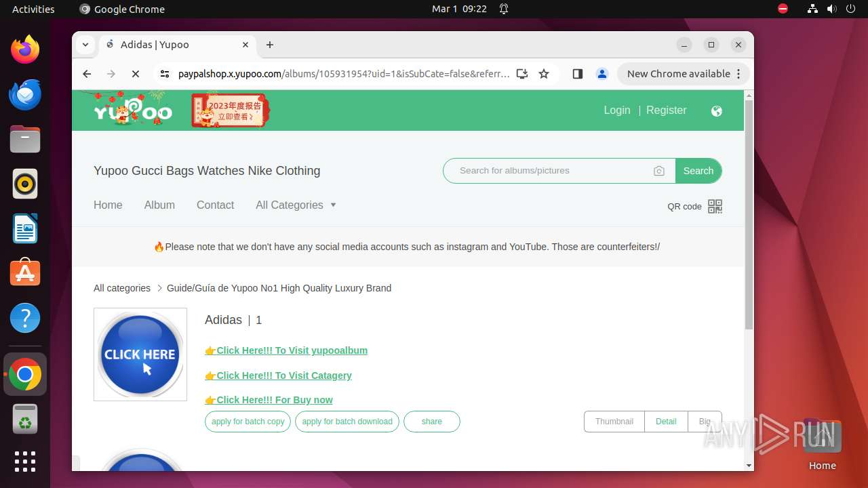Click the Register link
Viewport: 868px width, 488px height.
[667, 110]
